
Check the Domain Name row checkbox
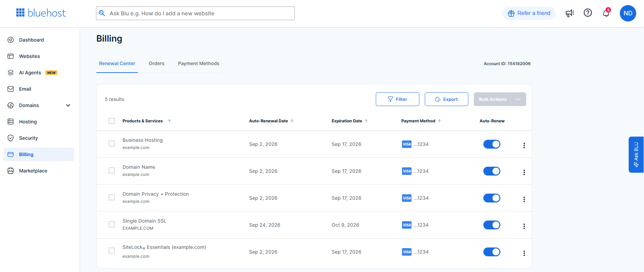pos(112,170)
